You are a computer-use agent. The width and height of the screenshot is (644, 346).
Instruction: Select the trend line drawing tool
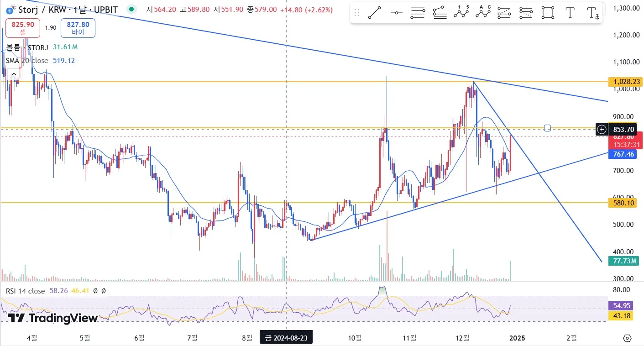tap(375, 13)
